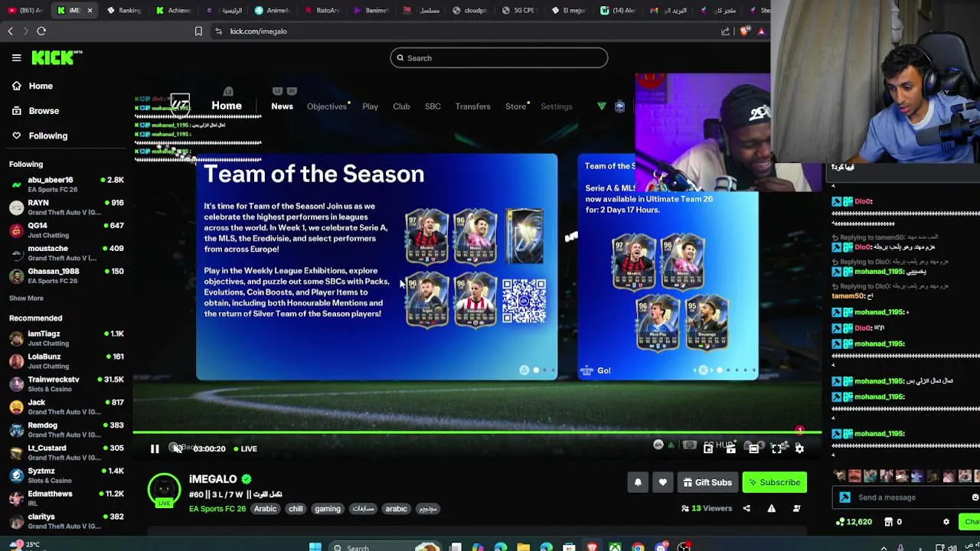Select the gaming tag

click(327, 509)
